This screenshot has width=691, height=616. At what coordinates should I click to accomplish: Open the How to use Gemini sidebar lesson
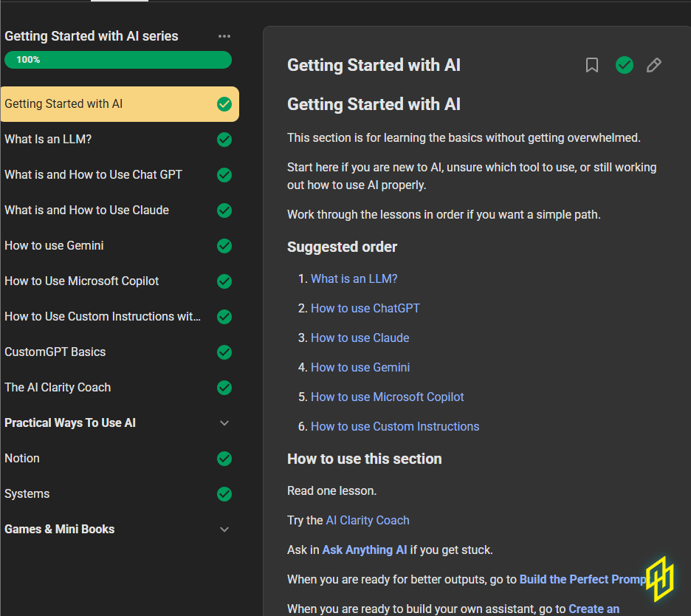point(54,246)
